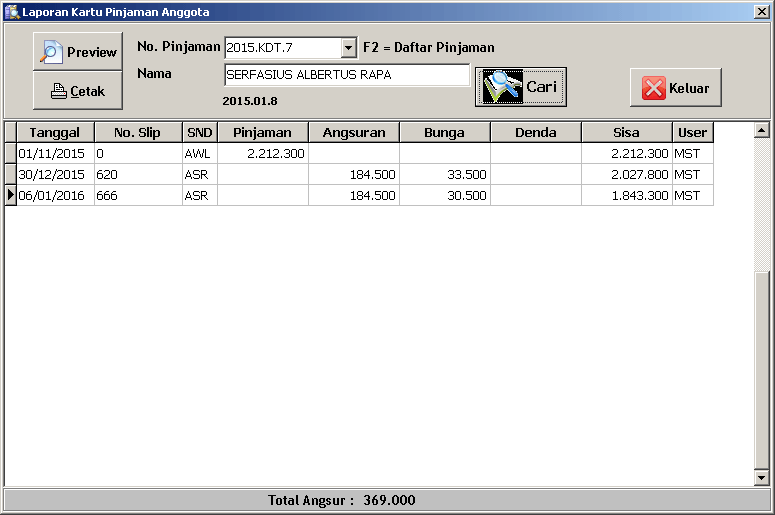
Task: Click the Total Angsur 369.000 label
Action: [342, 500]
